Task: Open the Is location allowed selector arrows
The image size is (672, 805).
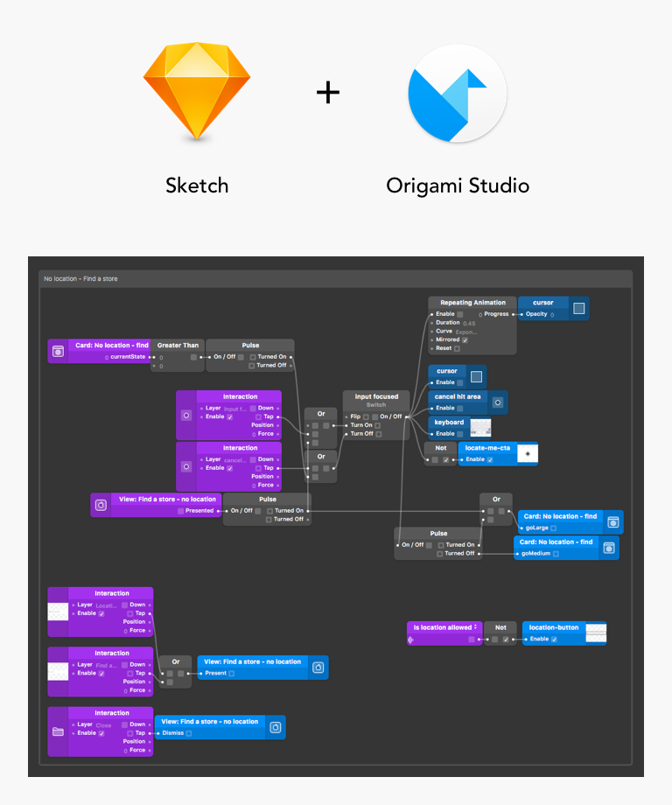Action: (475, 627)
